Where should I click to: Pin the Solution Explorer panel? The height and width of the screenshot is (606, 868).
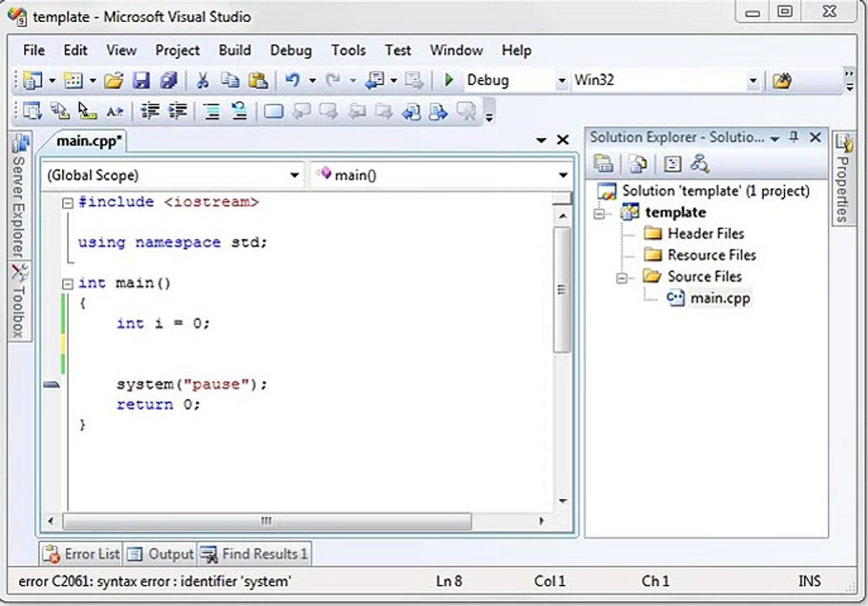(794, 137)
